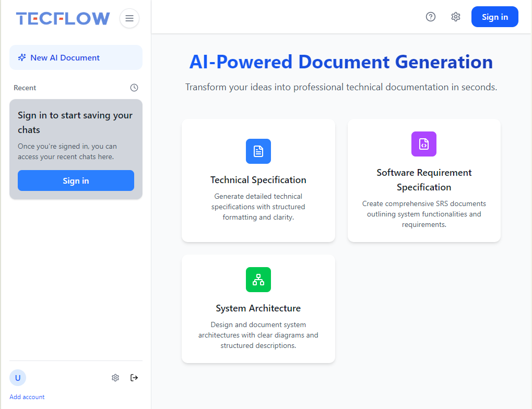Click the blue Technical Specification document icon

click(x=258, y=151)
